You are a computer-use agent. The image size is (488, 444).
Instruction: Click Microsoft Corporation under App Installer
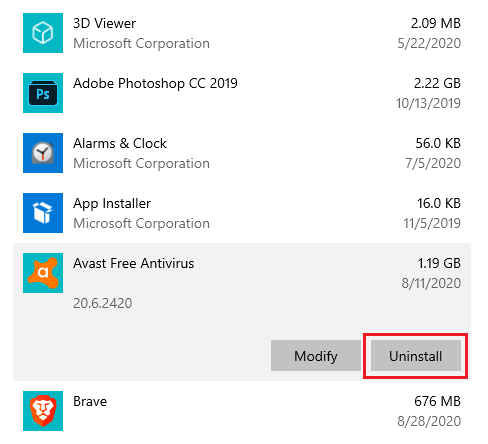[x=141, y=223]
